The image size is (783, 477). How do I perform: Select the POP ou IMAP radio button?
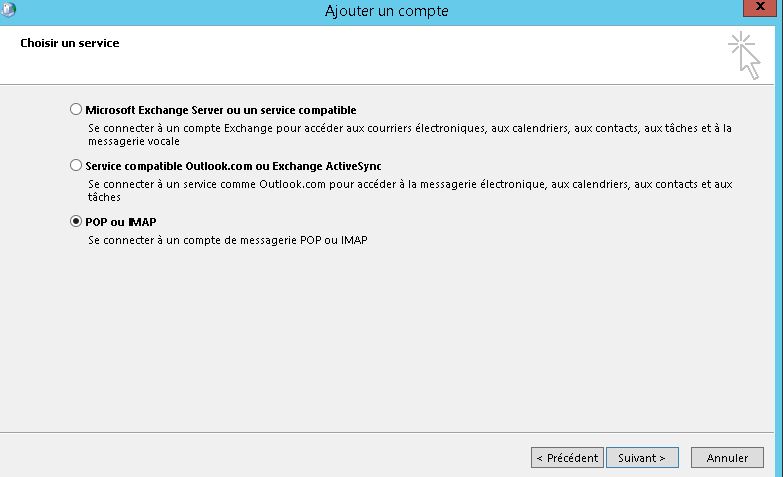[x=75, y=221]
